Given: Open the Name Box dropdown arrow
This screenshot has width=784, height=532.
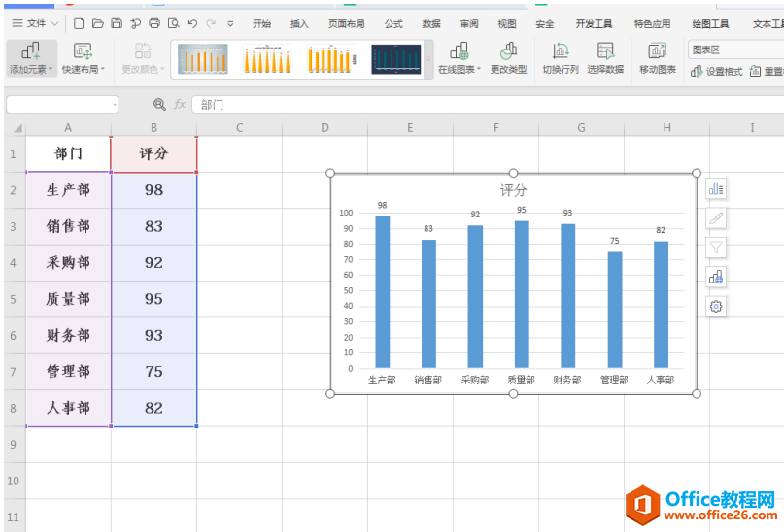Looking at the screenshot, I should pos(115,105).
